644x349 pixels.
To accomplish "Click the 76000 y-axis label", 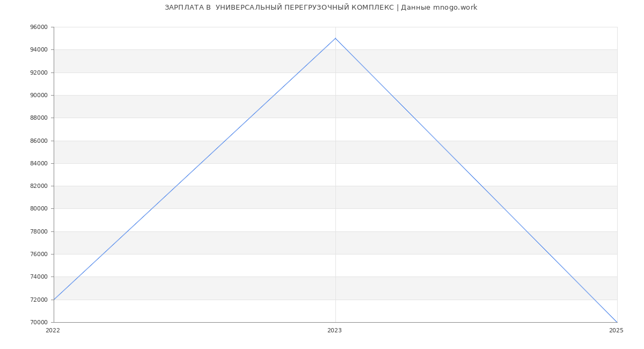I will point(39,255).
